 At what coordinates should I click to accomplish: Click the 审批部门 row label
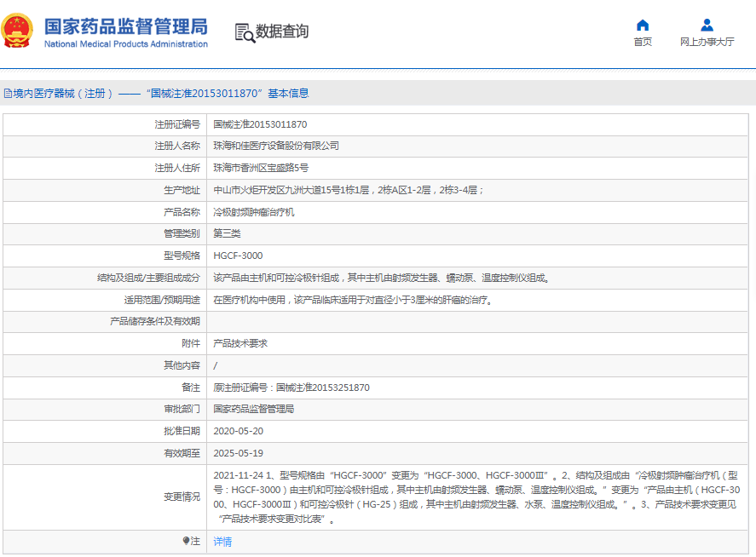[x=182, y=409]
